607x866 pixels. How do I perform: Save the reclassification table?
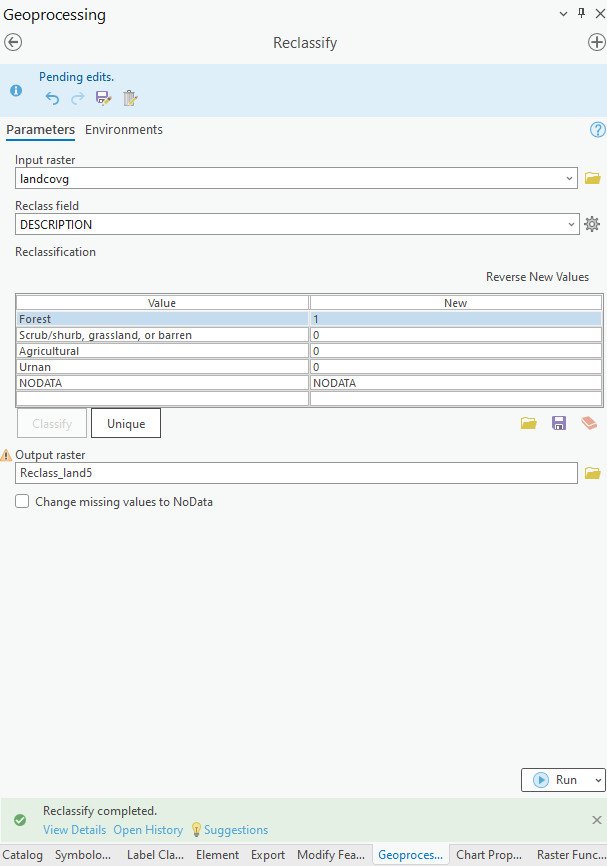559,423
